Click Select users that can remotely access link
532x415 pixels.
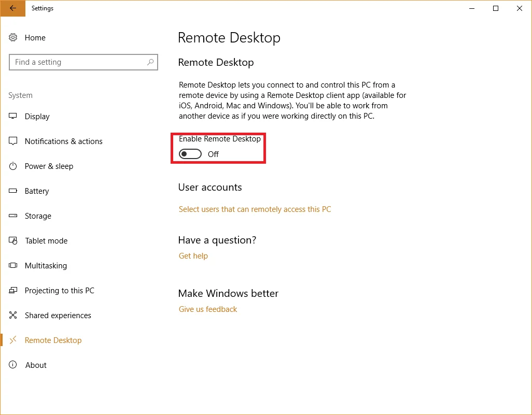coord(255,209)
